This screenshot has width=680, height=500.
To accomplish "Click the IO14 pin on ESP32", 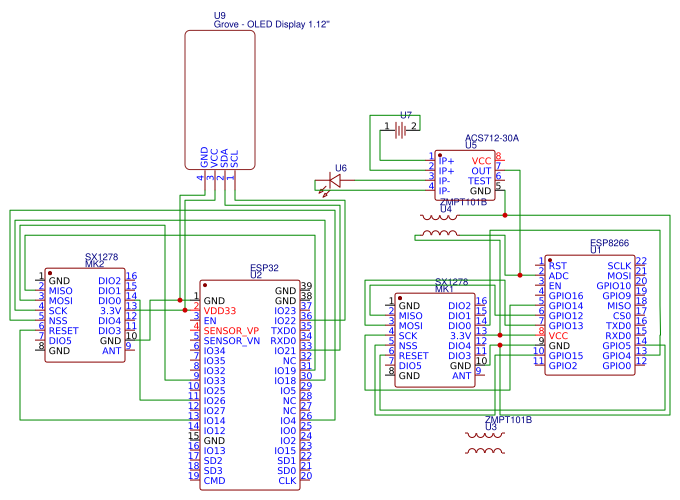I will click(214, 420).
